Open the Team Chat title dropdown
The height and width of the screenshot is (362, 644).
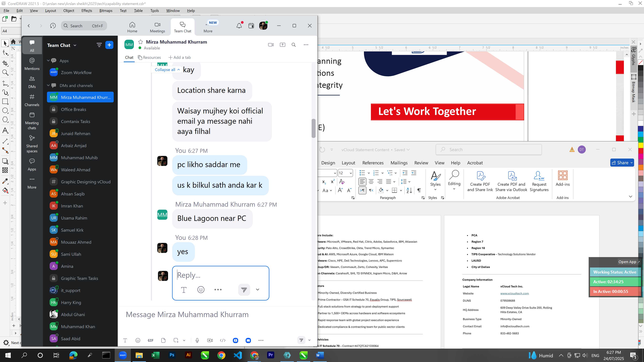[x=75, y=45]
